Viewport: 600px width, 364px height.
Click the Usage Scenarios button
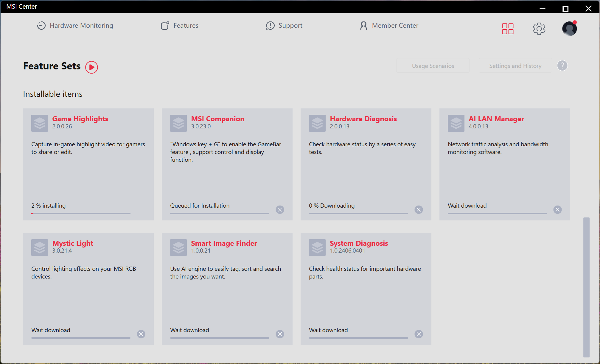pos(433,66)
